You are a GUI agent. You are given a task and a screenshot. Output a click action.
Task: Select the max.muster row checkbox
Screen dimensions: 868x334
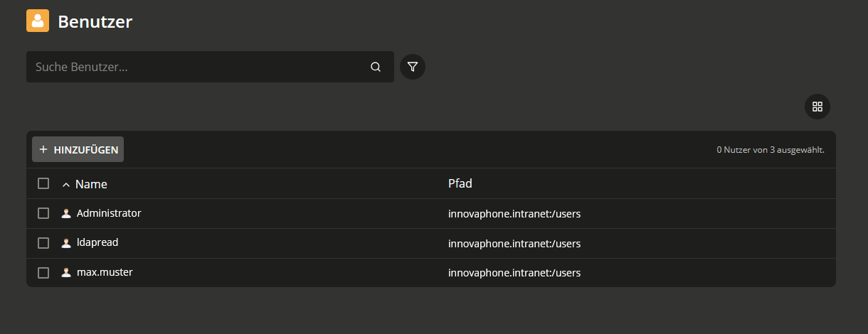43,273
